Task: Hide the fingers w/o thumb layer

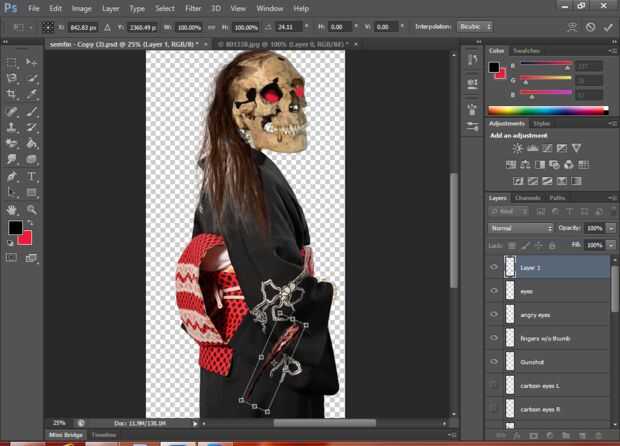Action: [x=494, y=338]
